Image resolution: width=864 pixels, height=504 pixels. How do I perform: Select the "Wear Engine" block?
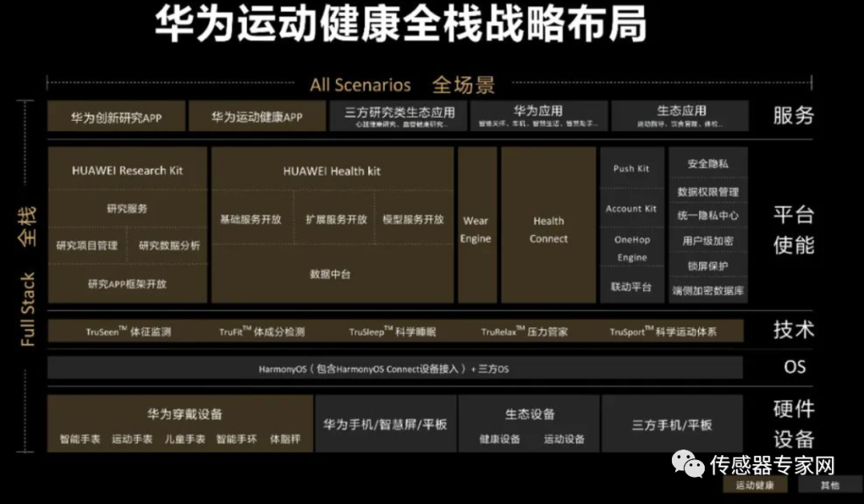[477, 225]
